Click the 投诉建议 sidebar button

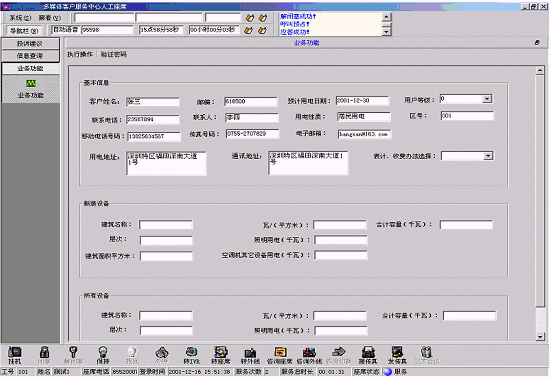tap(31, 44)
